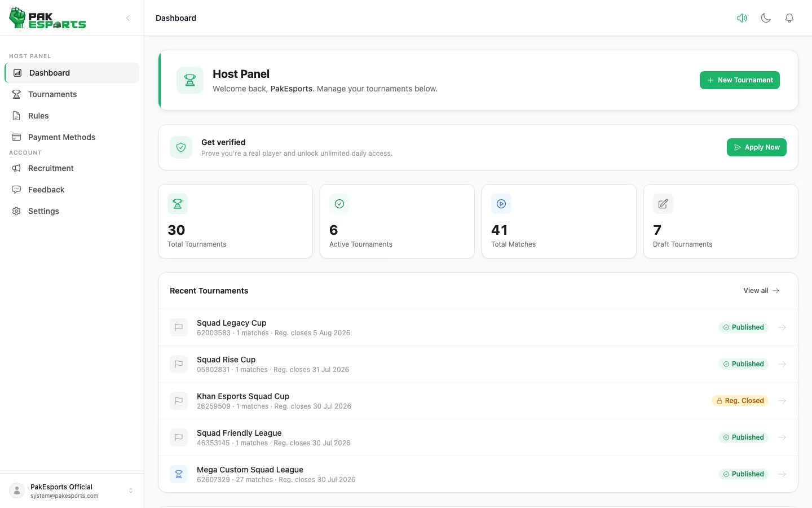Open the Total Tournaments card showing 30

tap(235, 221)
